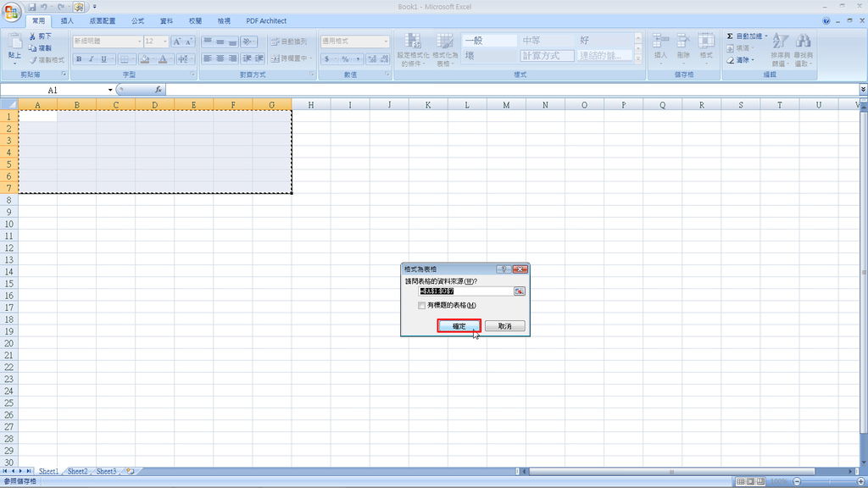Expand the formula bar
Image resolution: width=868 pixels, height=488 pixels.
(x=863, y=90)
